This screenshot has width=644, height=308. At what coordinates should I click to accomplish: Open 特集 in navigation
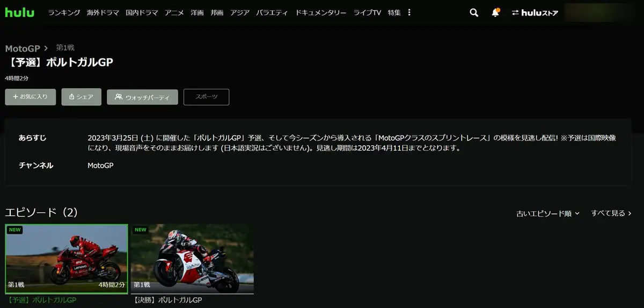[394, 12]
